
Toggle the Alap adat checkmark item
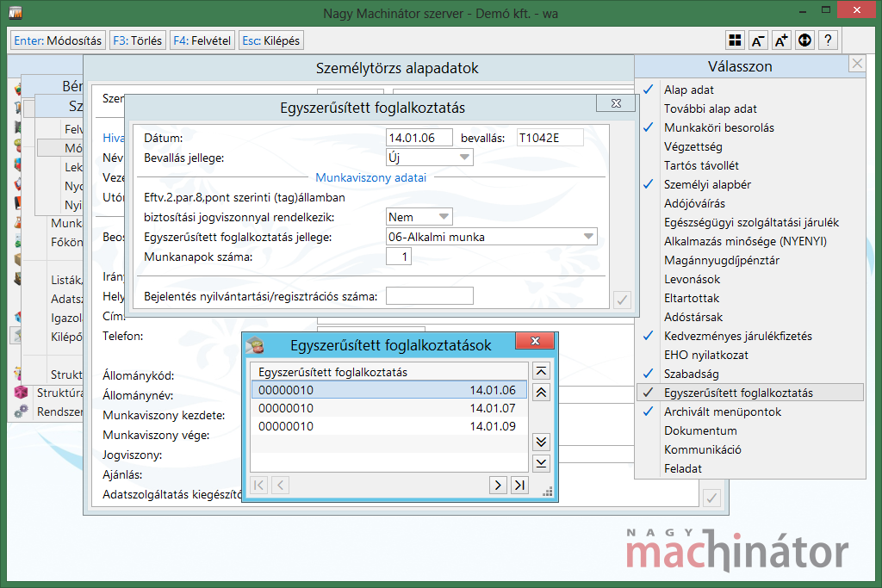pos(688,90)
